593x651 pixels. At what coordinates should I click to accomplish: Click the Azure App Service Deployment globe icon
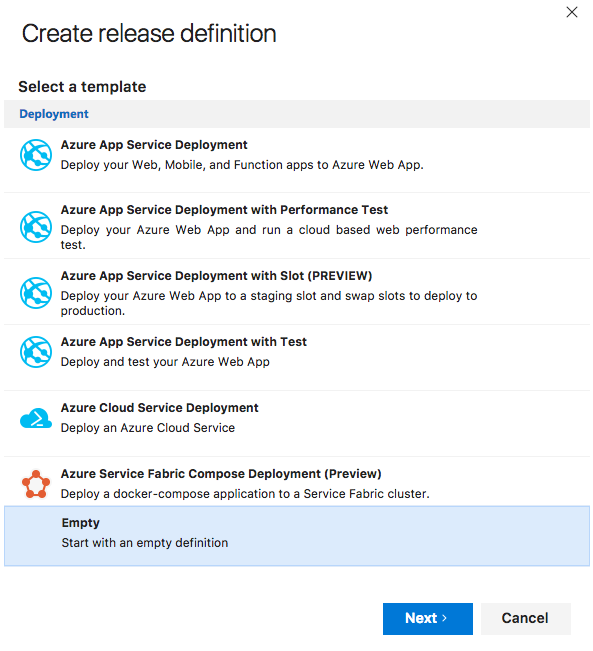coord(36,155)
